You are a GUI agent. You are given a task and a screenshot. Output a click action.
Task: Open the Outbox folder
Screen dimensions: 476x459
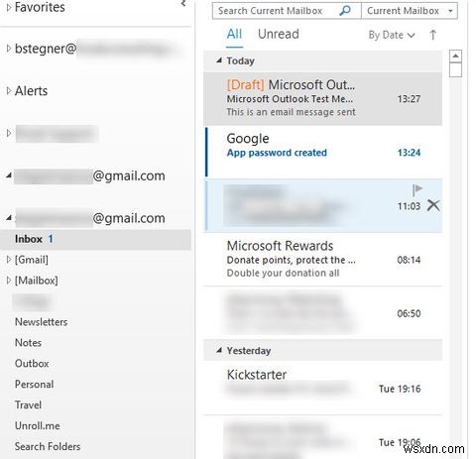pos(32,364)
